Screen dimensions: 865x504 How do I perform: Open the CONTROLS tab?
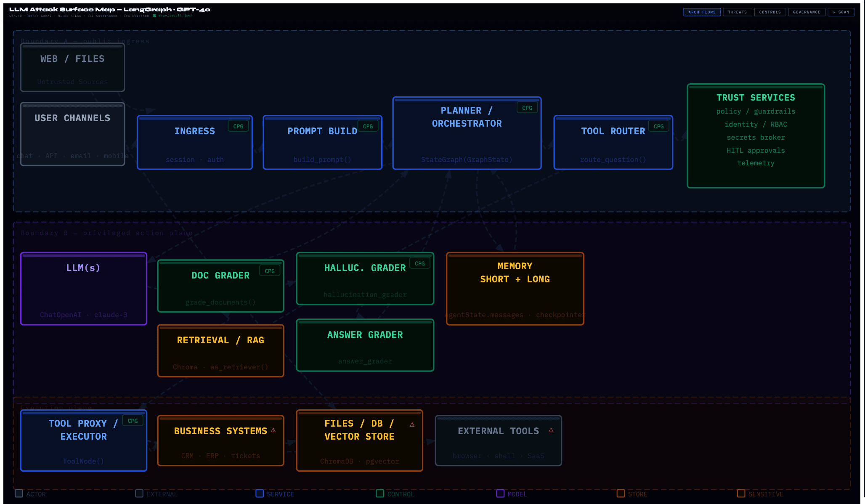click(x=769, y=12)
